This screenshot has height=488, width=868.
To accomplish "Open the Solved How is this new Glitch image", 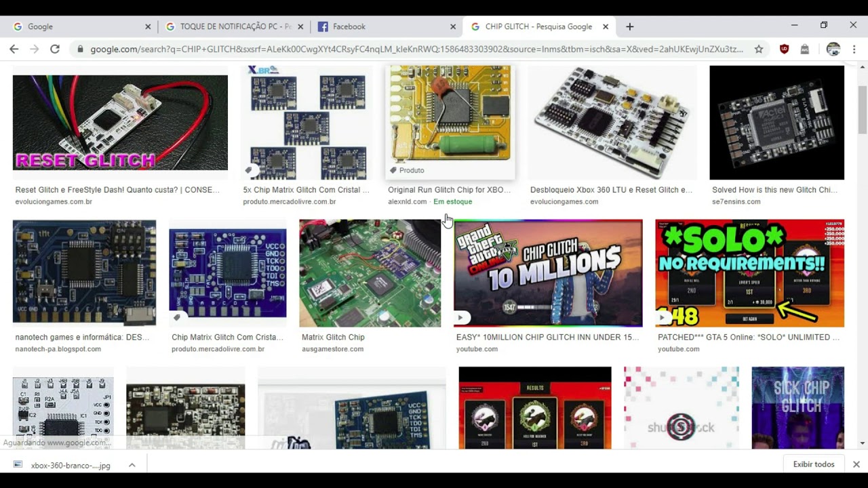I will (777, 123).
